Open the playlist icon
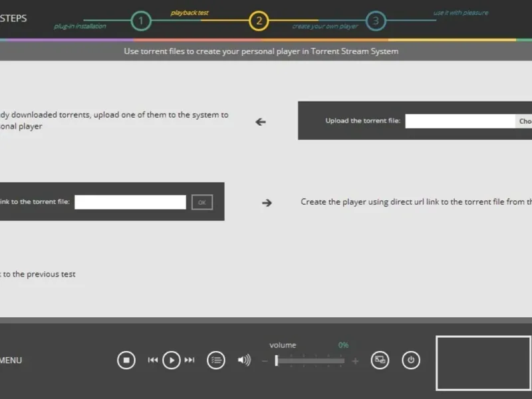The width and height of the screenshot is (532, 399). 215,360
